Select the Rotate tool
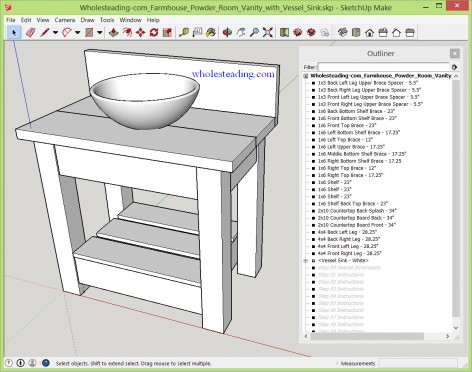 [154, 33]
